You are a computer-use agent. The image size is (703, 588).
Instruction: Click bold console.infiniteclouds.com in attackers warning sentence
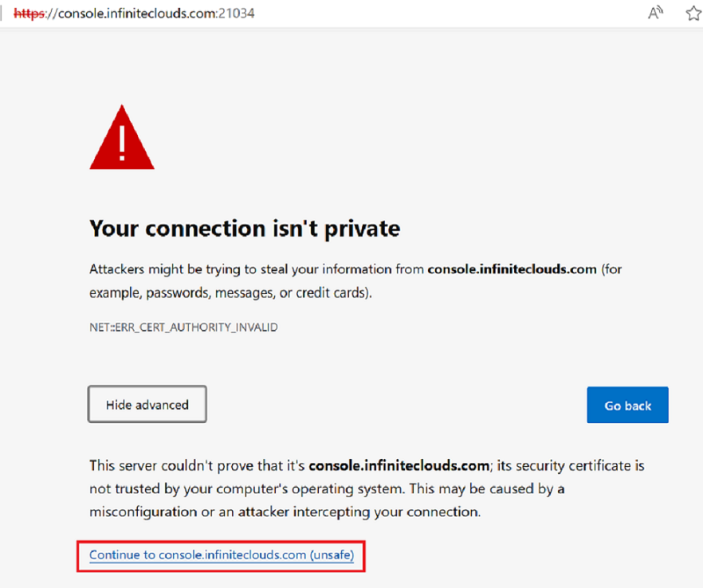point(512,269)
